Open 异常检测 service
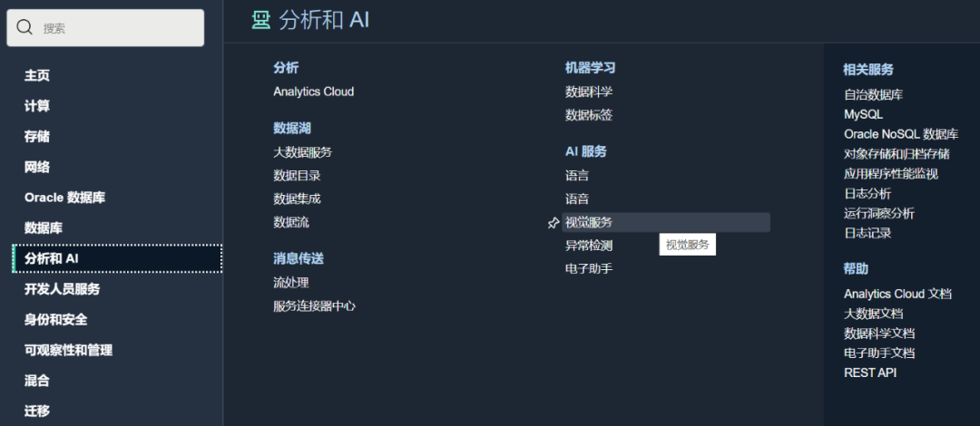The image size is (980, 426). pos(589,246)
